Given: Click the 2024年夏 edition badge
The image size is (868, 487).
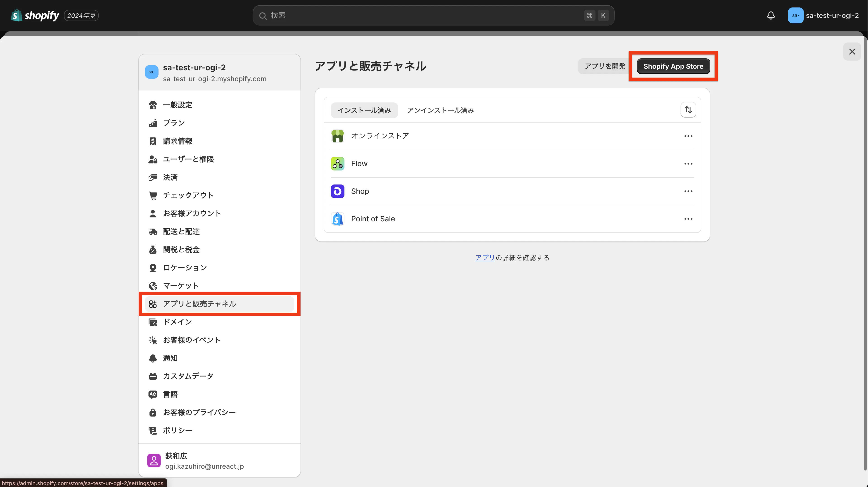Looking at the screenshot, I should 81,16.
